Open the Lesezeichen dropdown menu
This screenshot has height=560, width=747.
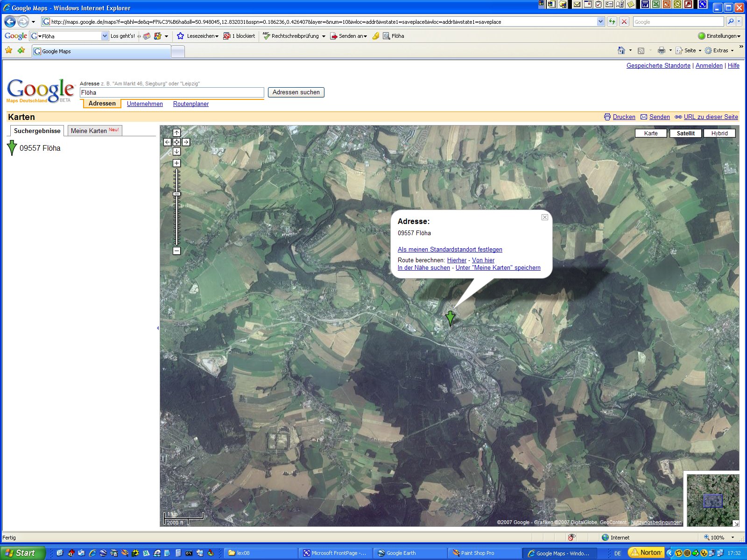[197, 36]
